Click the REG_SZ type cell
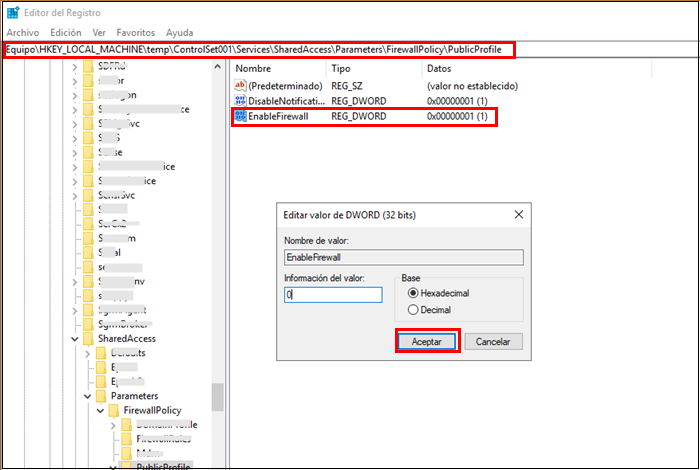 (x=346, y=86)
